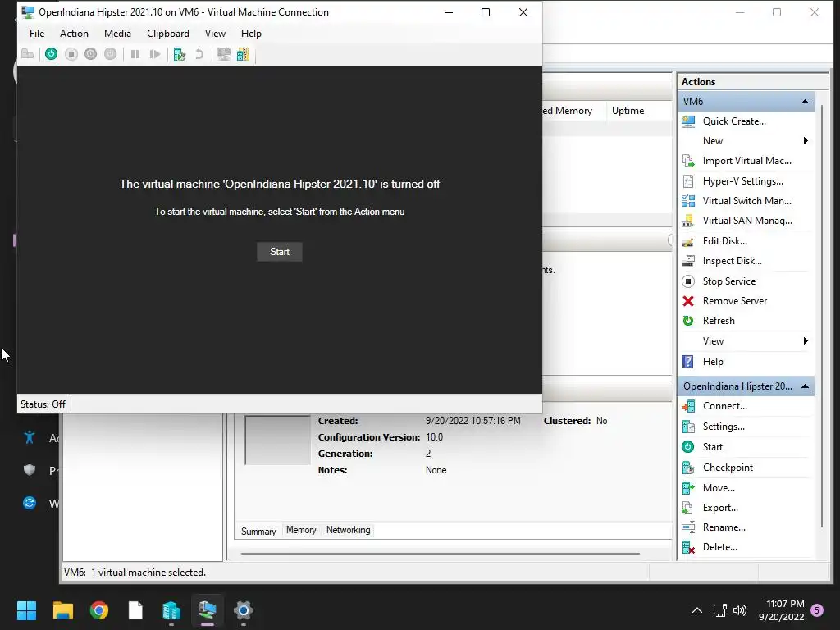Click the green Start power icon in toolbar

(51, 54)
